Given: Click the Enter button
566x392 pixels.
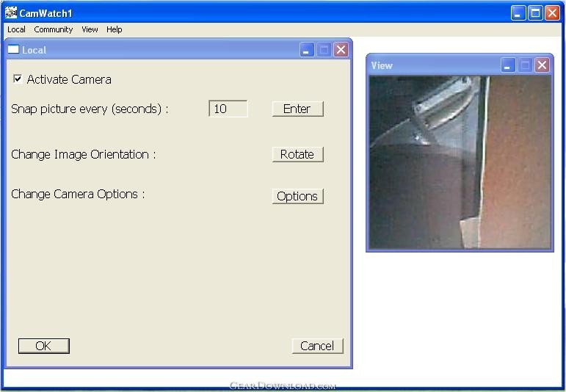Looking at the screenshot, I should [298, 109].
